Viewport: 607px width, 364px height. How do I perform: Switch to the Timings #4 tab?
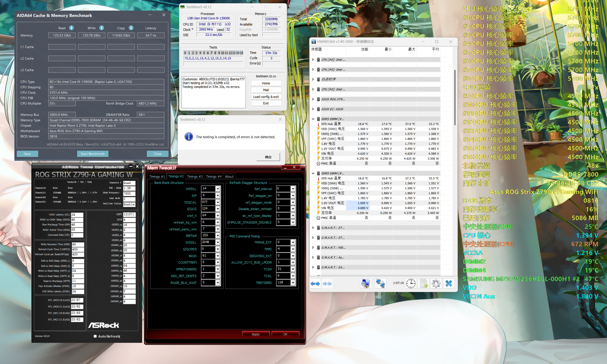[213, 176]
